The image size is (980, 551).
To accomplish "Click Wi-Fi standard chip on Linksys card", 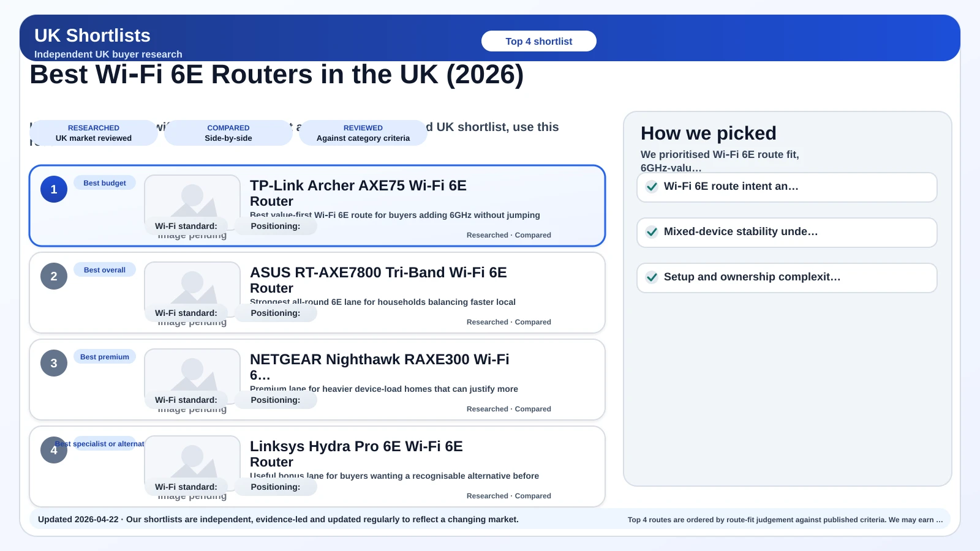I will pyautogui.click(x=186, y=487).
